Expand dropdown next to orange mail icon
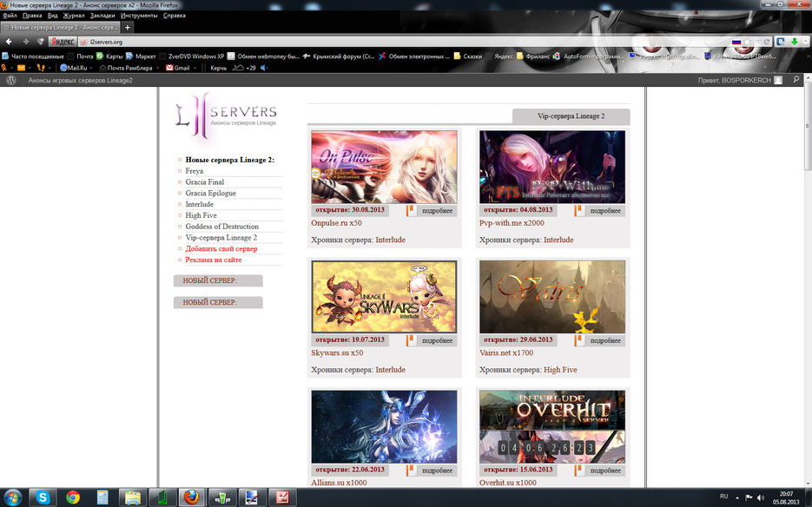The width and height of the screenshot is (812, 507). tap(30, 68)
